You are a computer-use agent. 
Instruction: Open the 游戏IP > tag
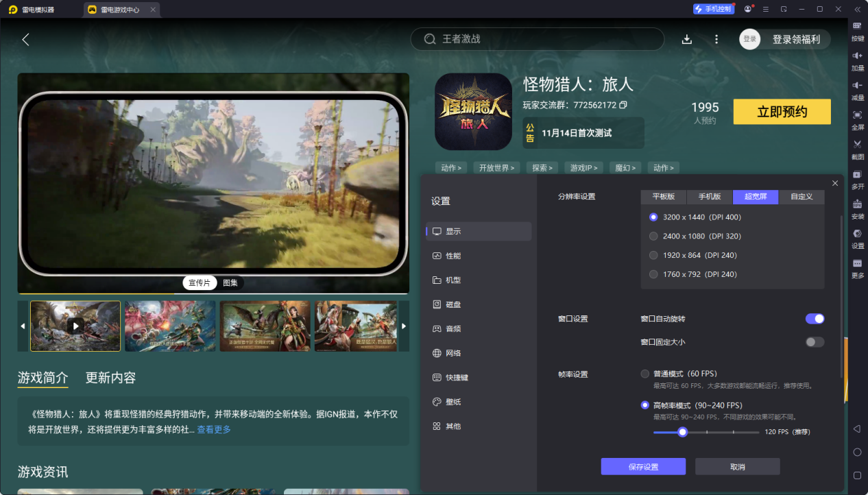point(583,167)
